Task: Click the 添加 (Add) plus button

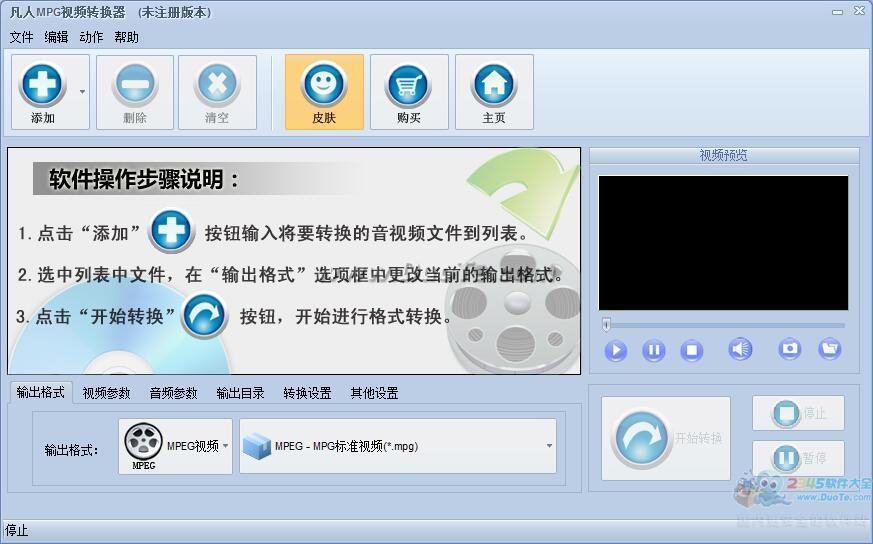Action: (x=43, y=92)
